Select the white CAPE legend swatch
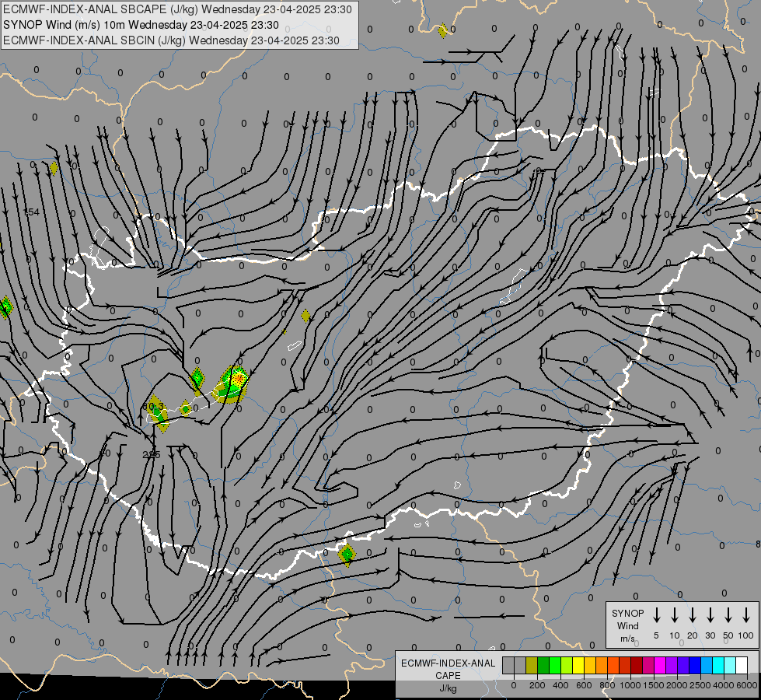Viewport: 761px width, 700px height. pyautogui.click(x=741, y=665)
